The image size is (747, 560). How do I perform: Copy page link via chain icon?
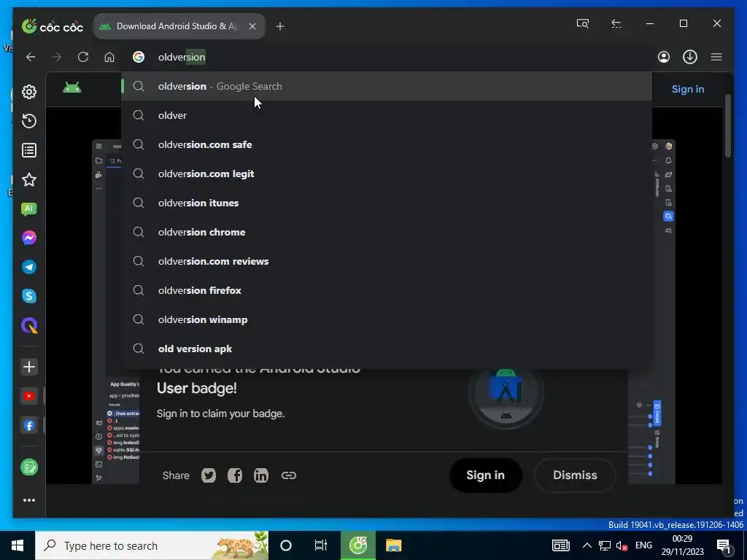point(289,475)
